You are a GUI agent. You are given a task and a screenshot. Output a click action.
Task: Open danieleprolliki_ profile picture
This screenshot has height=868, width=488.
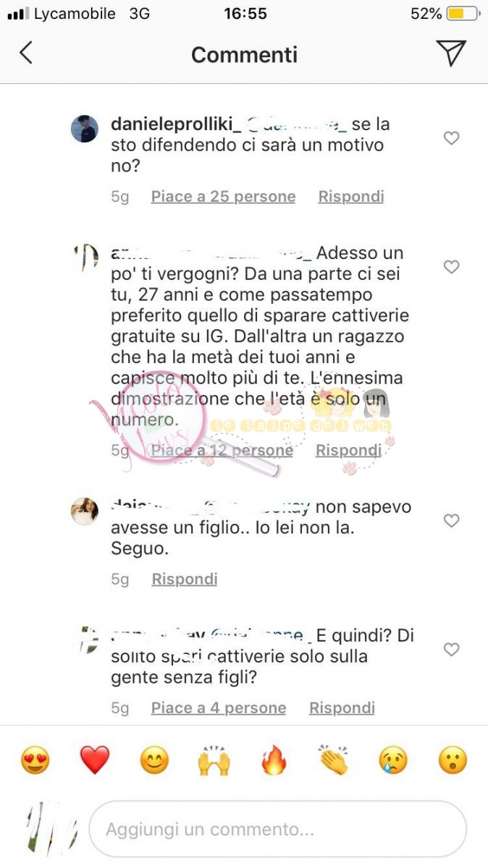(85, 129)
